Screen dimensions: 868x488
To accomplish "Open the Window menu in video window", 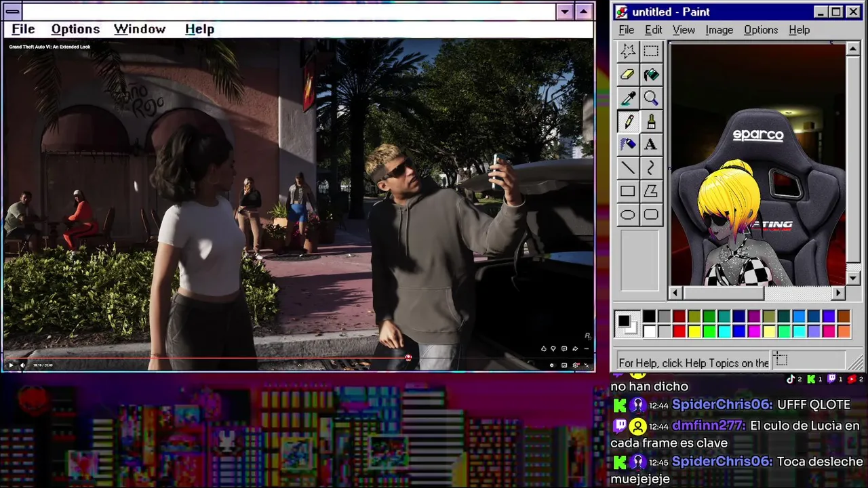I will pyautogui.click(x=140, y=29).
